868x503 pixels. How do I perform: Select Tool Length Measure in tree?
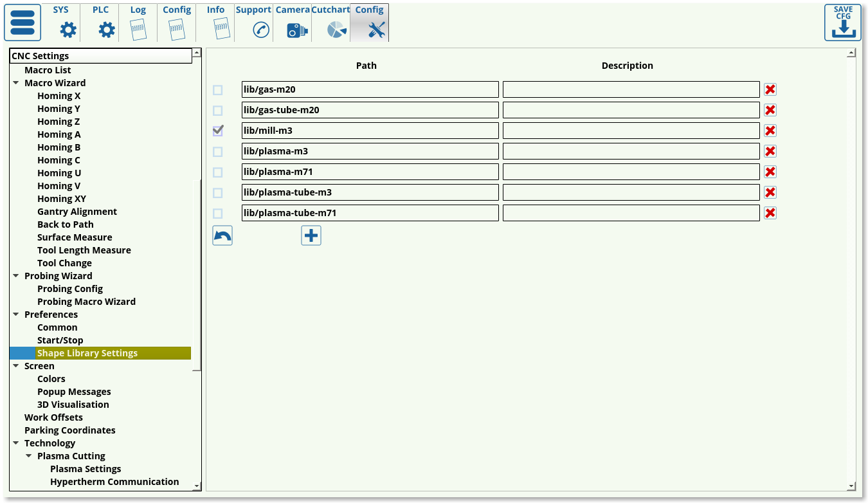[84, 250]
